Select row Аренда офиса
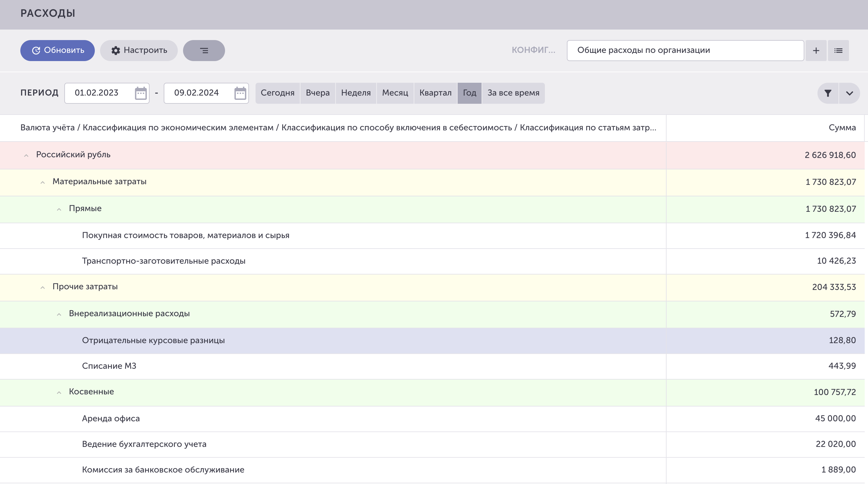Viewport: 868px width, 484px height. pyautogui.click(x=432, y=419)
